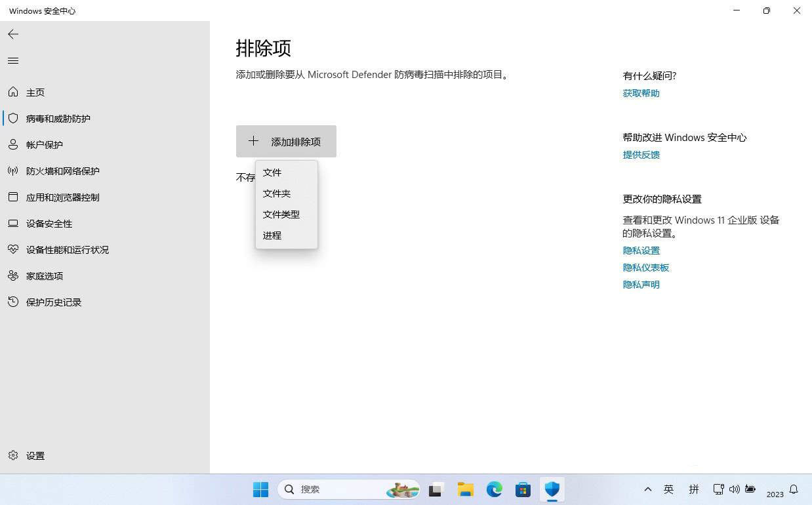Open 主页 home in sidebar
The image size is (812, 505).
click(35, 92)
